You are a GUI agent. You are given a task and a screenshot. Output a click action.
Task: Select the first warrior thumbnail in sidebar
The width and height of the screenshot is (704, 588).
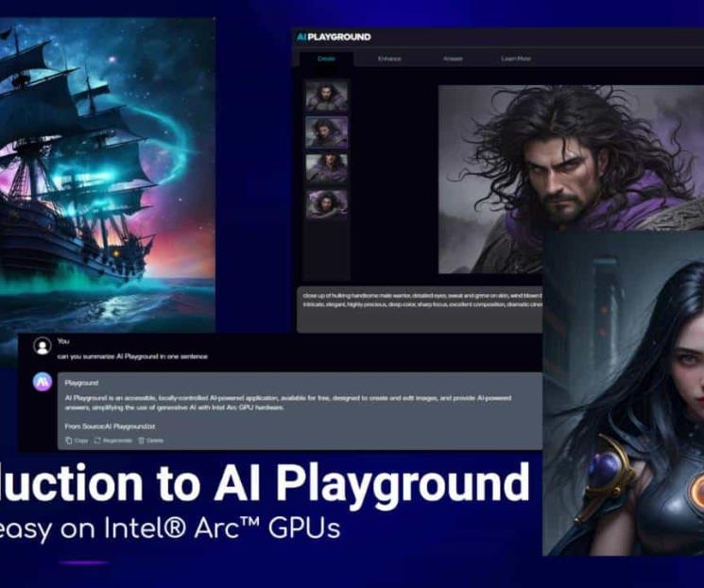coord(326,96)
